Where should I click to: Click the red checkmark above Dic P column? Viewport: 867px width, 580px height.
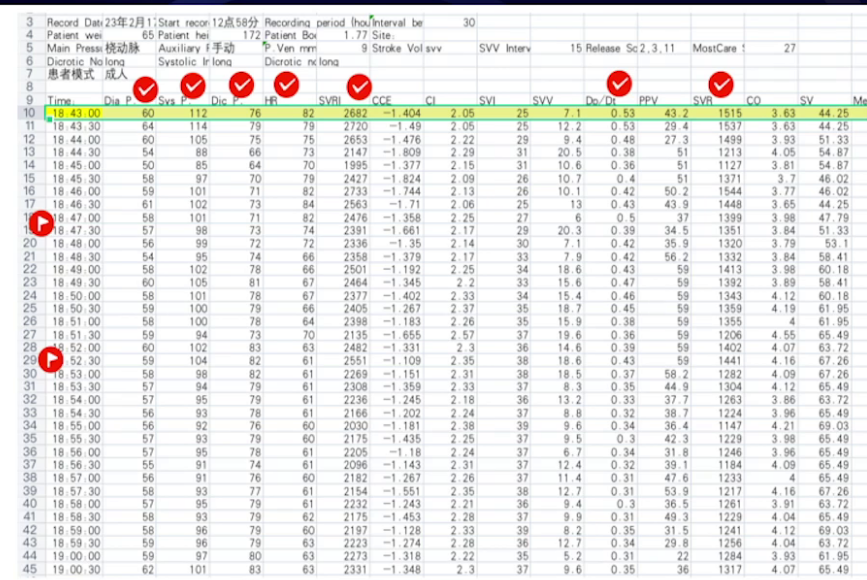point(241,86)
